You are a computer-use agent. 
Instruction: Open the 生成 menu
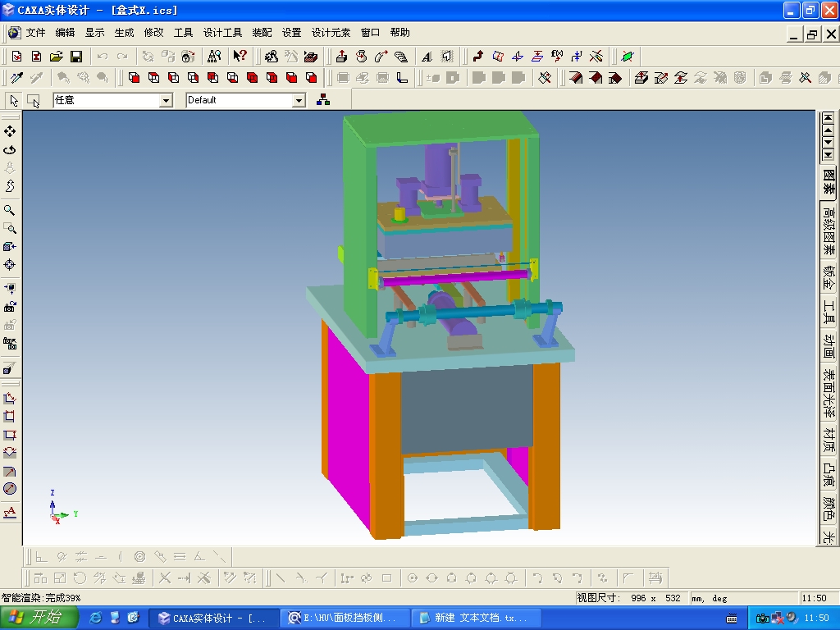pos(124,33)
